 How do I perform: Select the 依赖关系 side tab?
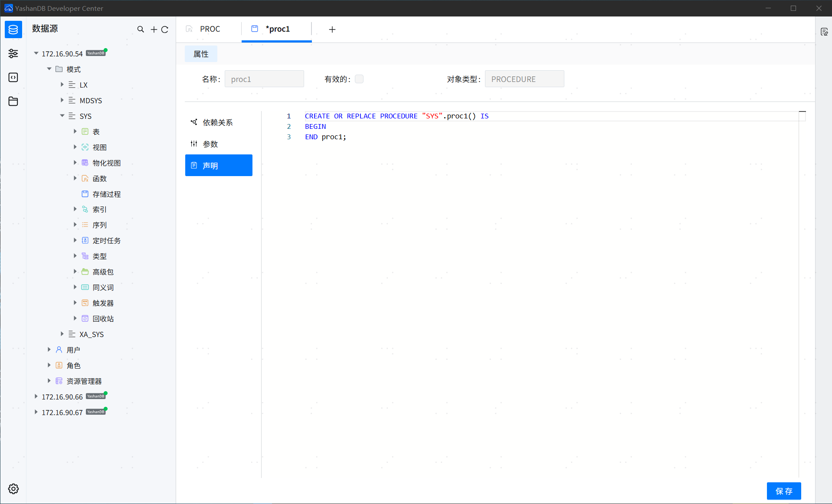(218, 122)
